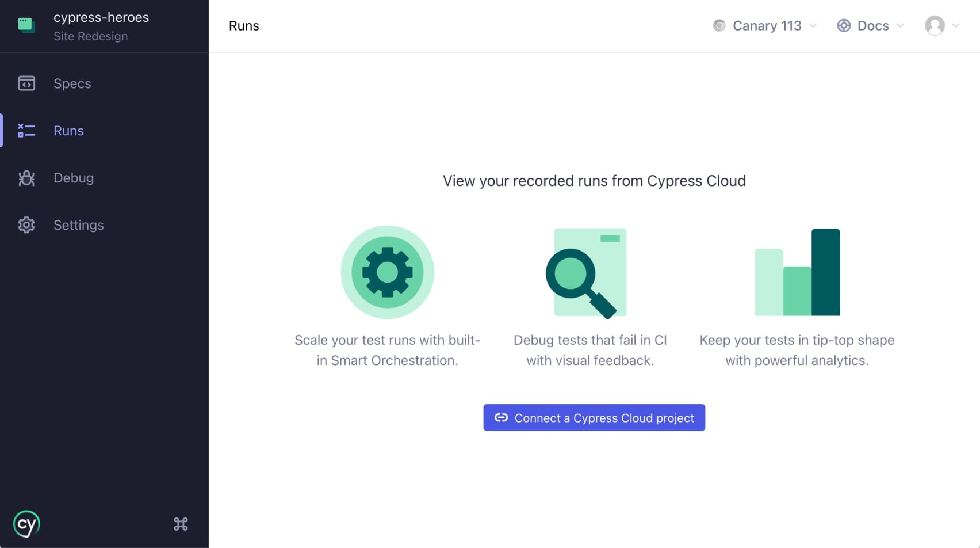Click the Cypress logo at bottom left
The image size is (980, 548).
click(x=26, y=524)
